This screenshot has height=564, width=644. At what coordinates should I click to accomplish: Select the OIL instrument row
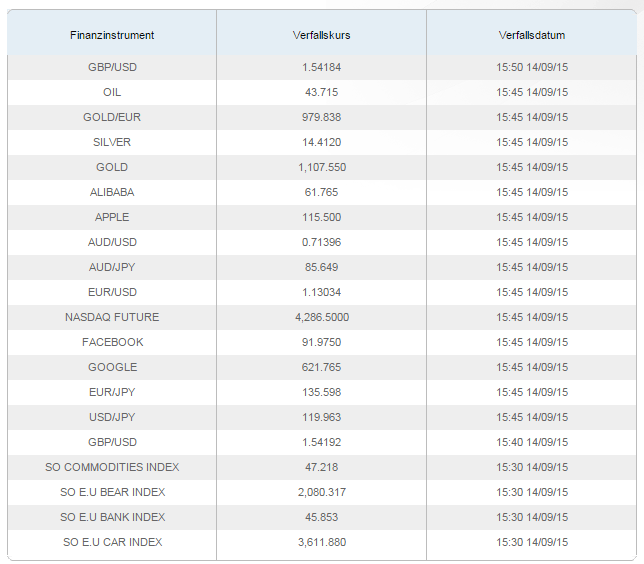pos(322,92)
